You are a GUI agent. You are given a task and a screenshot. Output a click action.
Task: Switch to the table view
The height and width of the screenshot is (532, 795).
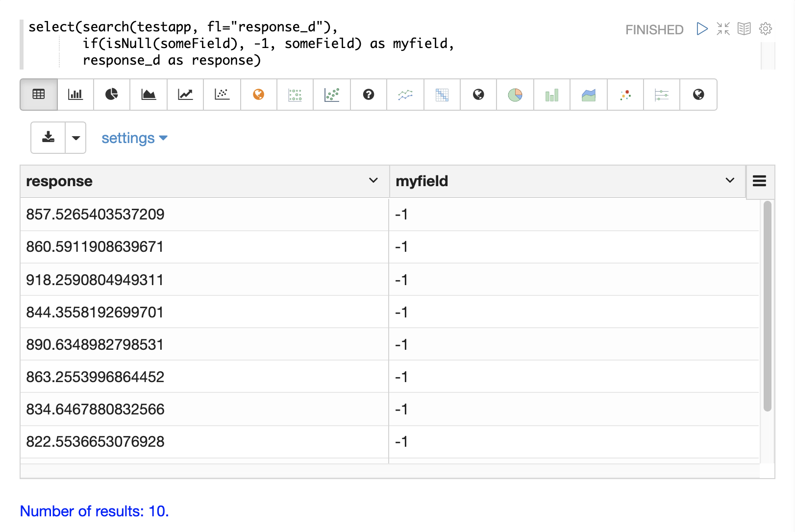coord(39,95)
